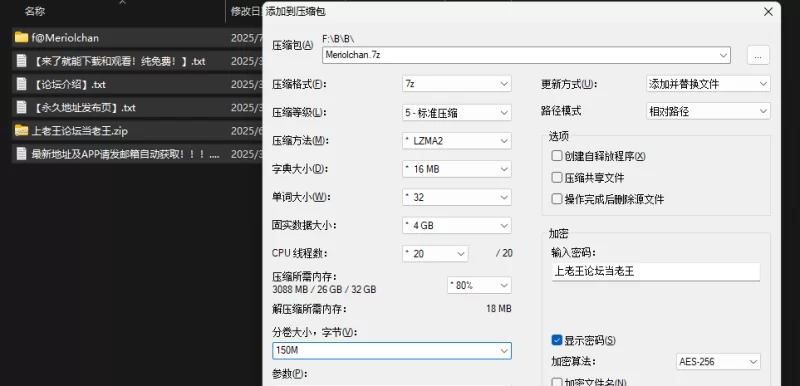Click the file icon for 【永久地址发布页】.txt
The height and width of the screenshot is (386, 800).
click(21, 108)
